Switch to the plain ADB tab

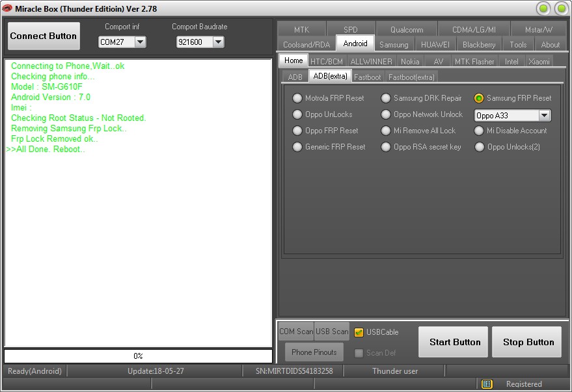pyautogui.click(x=295, y=77)
